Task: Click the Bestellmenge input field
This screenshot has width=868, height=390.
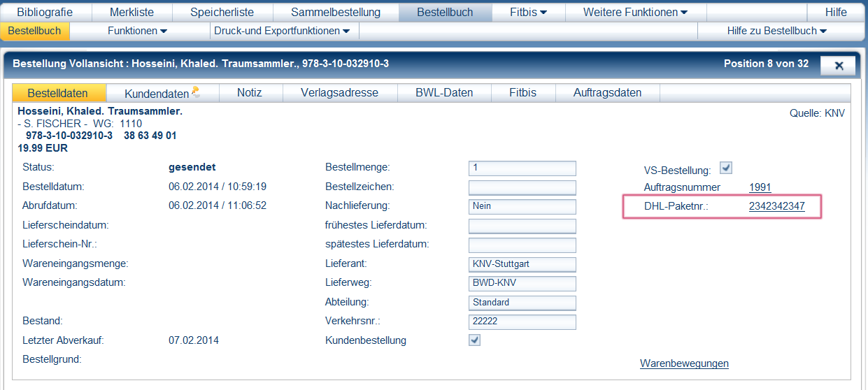Action: pyautogui.click(x=522, y=168)
